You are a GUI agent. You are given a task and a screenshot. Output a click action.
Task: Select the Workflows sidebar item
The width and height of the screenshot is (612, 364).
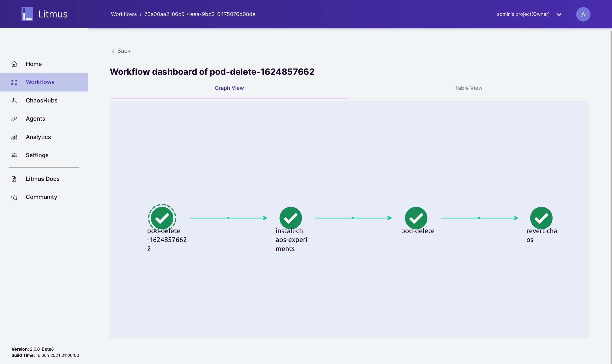(x=40, y=82)
